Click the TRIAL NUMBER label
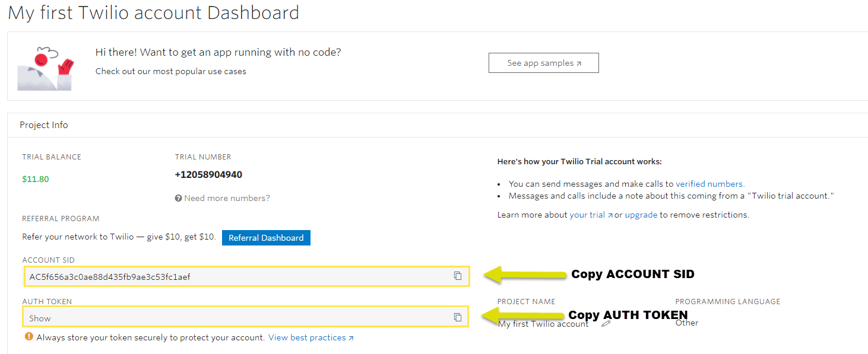868x354 pixels. (x=203, y=157)
